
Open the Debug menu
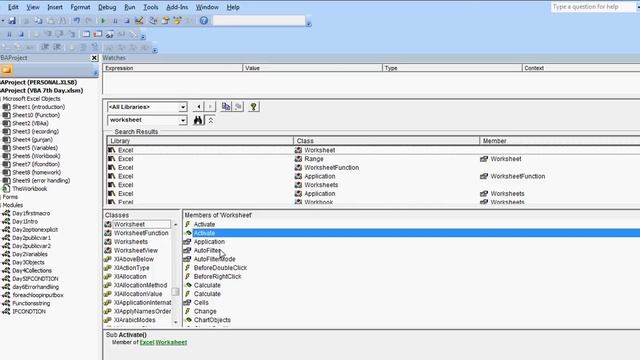click(107, 7)
